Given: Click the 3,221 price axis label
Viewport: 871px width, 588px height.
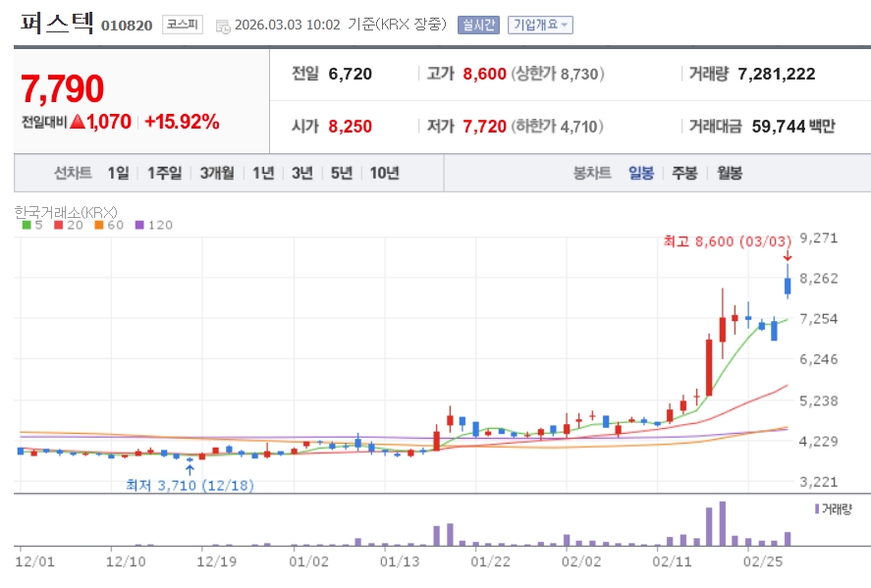Looking at the screenshot, I should pos(818,481).
